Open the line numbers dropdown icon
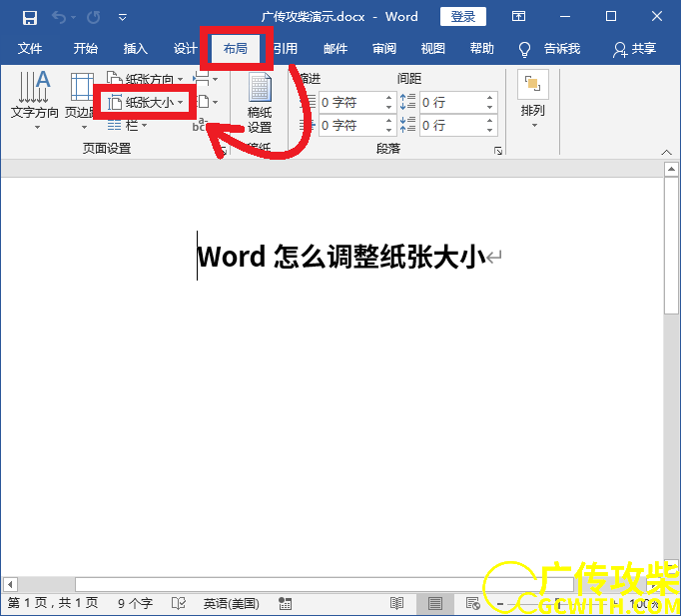This screenshot has height=616, width=681. point(207,103)
